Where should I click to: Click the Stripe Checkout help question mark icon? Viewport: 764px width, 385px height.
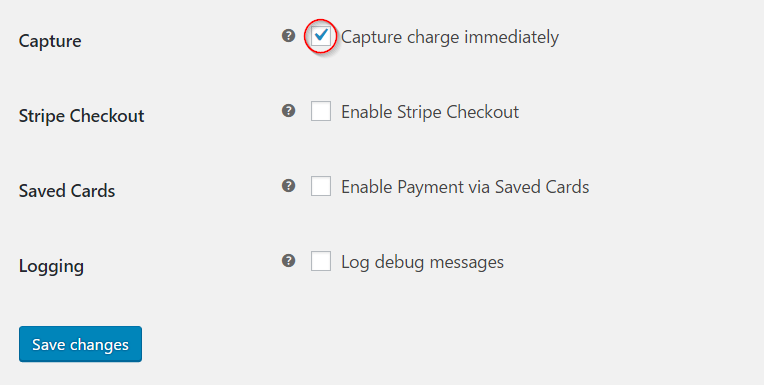point(288,111)
